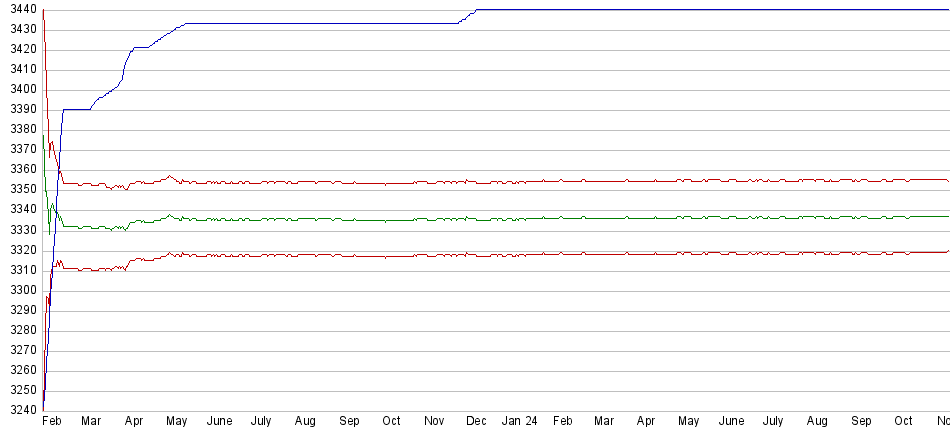Click the top line's step-up just before Dec
Viewport: 950px width, 435px height.
(x=467, y=15)
